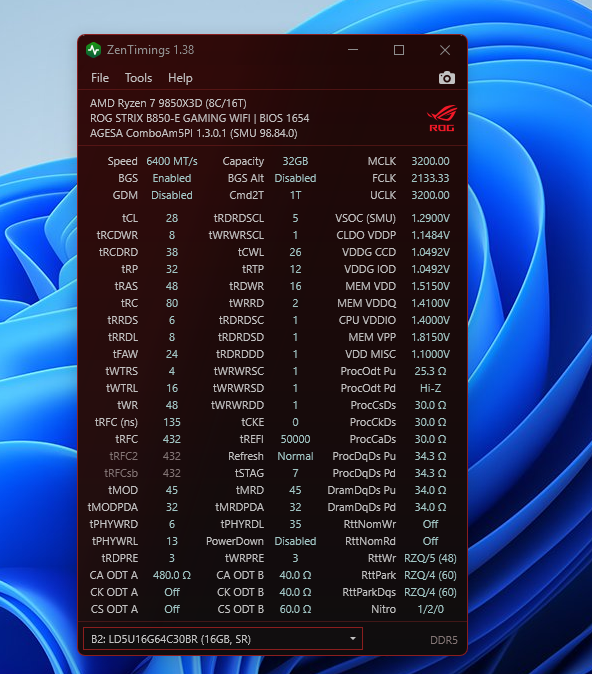Click the camera screenshot icon
The height and width of the screenshot is (674, 592).
tap(447, 78)
